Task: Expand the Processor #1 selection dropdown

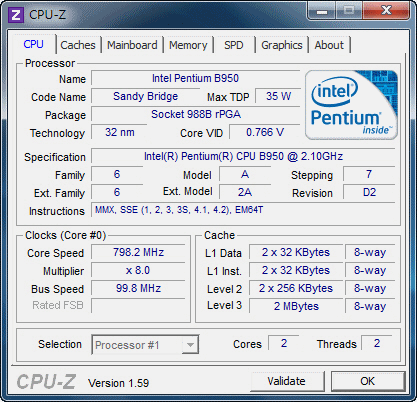Action: click(x=190, y=345)
